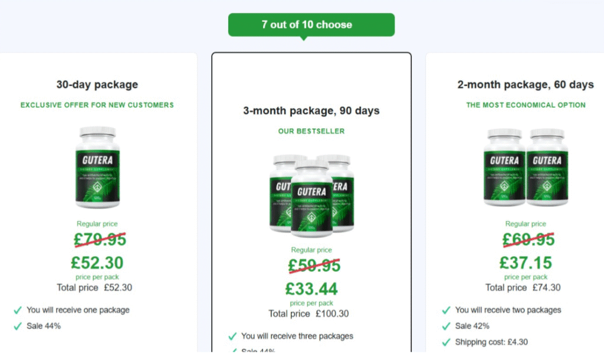604x364 pixels.
Task: Click the checkmark next to "Shipping cost: £4.30"
Action: pos(447,342)
